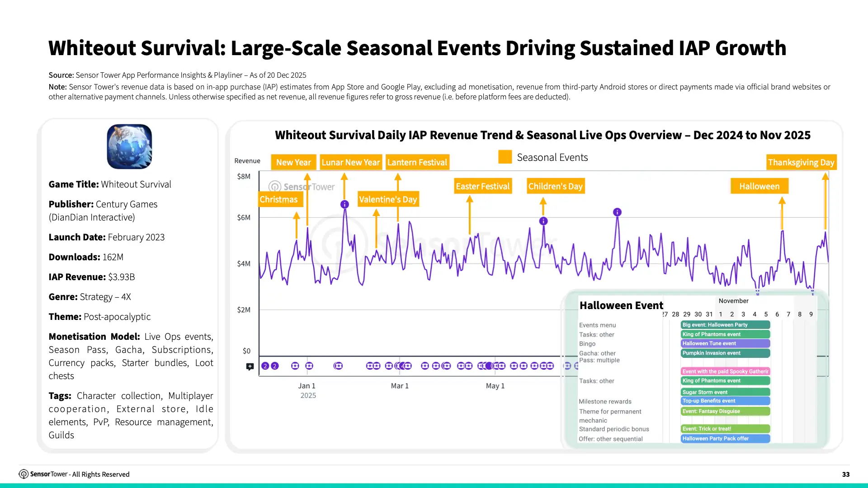Open the Pumpkin Invasion event bar
Screen dimensions: 868x488
(x=726, y=353)
